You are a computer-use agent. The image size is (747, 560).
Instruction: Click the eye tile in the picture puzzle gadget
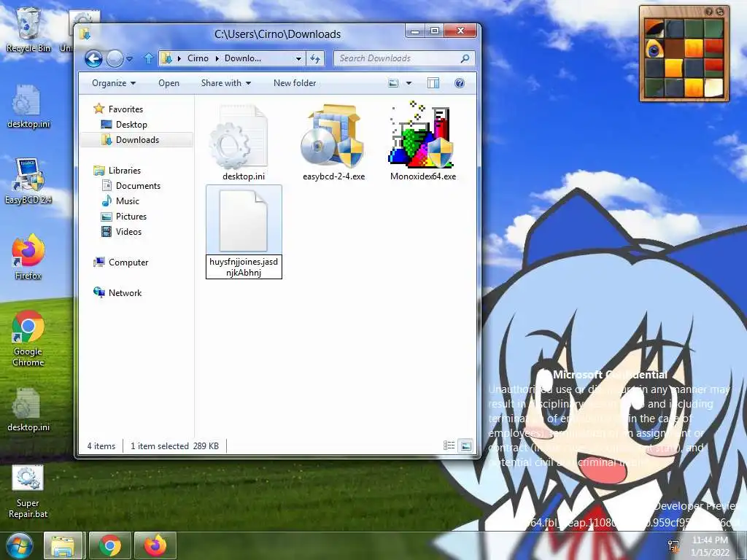pyautogui.click(x=654, y=49)
